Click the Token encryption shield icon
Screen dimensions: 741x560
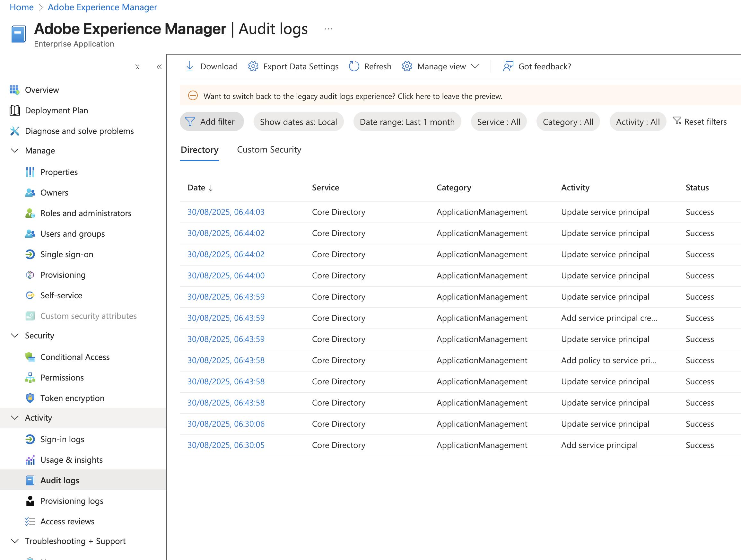(30, 398)
